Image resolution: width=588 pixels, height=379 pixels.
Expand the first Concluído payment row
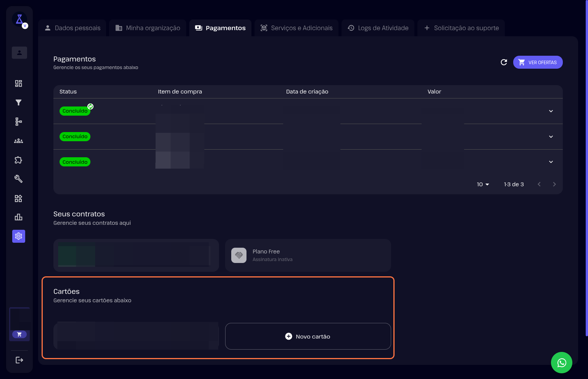pyautogui.click(x=551, y=111)
